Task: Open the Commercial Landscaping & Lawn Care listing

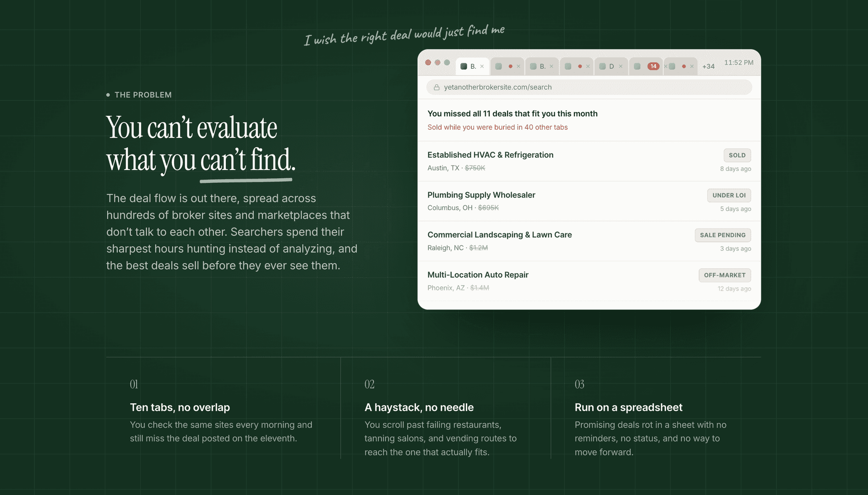Action: coord(589,241)
